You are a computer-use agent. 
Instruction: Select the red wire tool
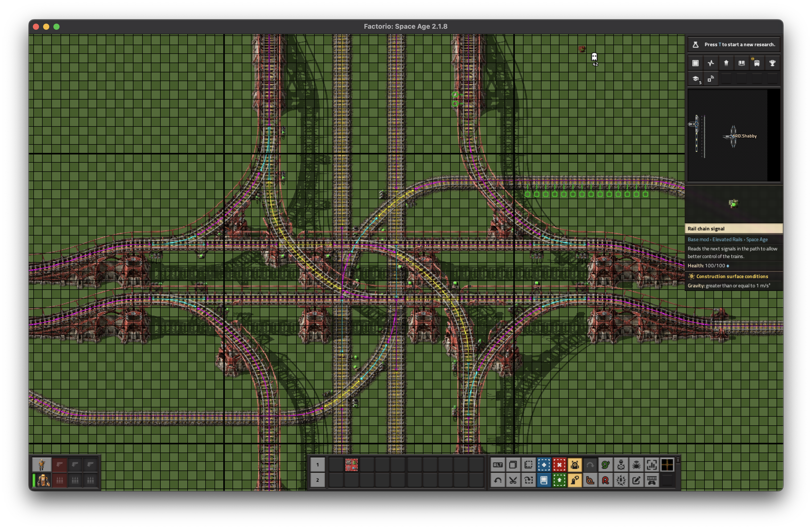point(605,480)
